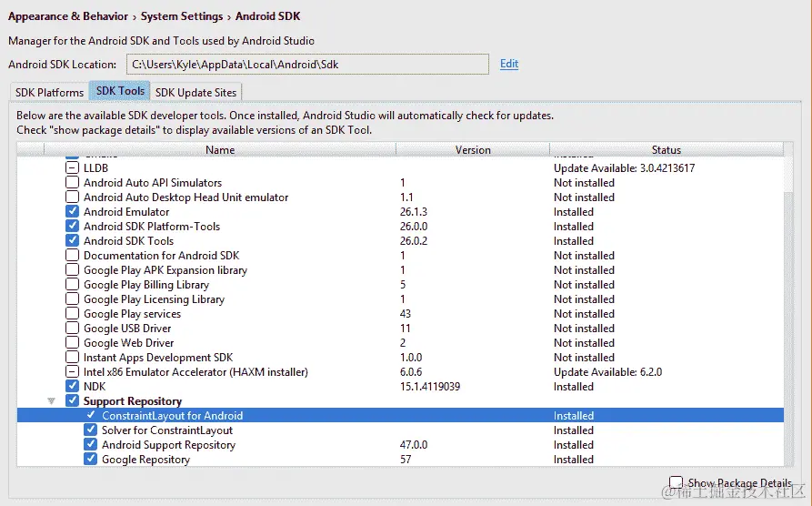Click Installed status of Android Emulator
812x506 pixels.
pos(573,211)
